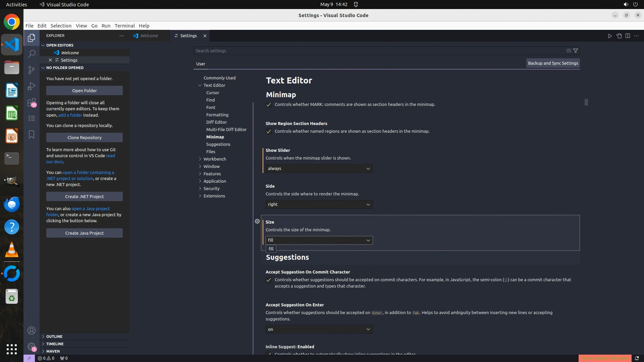This screenshot has height=362, width=644.
Task: Open the Terminal menu
Action: tap(124, 26)
